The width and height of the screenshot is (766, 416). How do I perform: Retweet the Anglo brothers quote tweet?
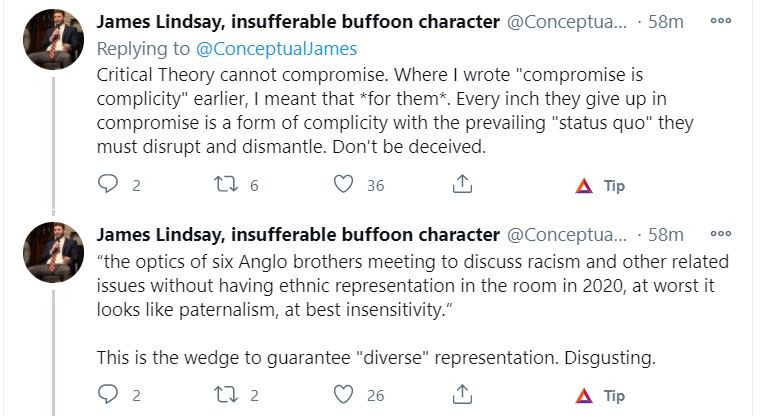226,395
